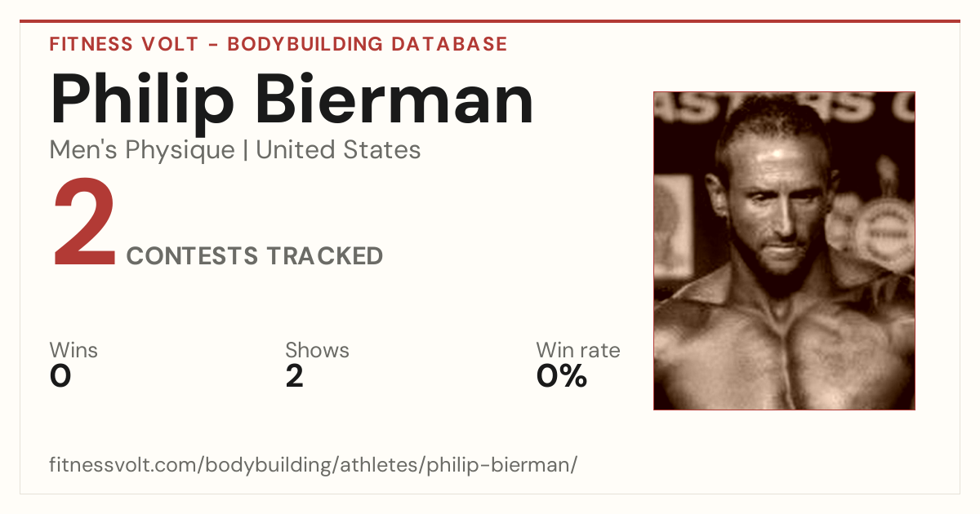980x514 pixels.
Task: Select the Men's Physique division text
Action: 142,150
